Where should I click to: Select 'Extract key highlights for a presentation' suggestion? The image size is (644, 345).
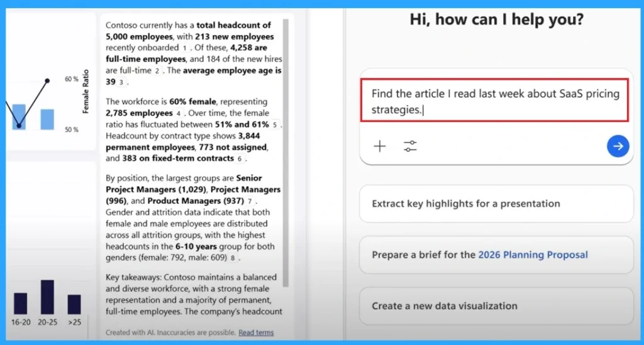point(497,204)
